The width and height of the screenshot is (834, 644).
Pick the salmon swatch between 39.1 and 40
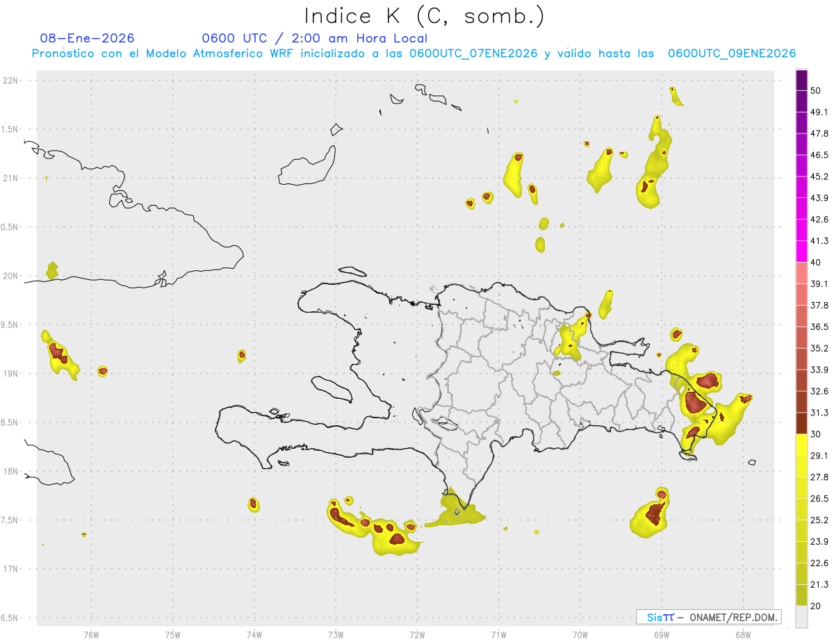point(801,274)
